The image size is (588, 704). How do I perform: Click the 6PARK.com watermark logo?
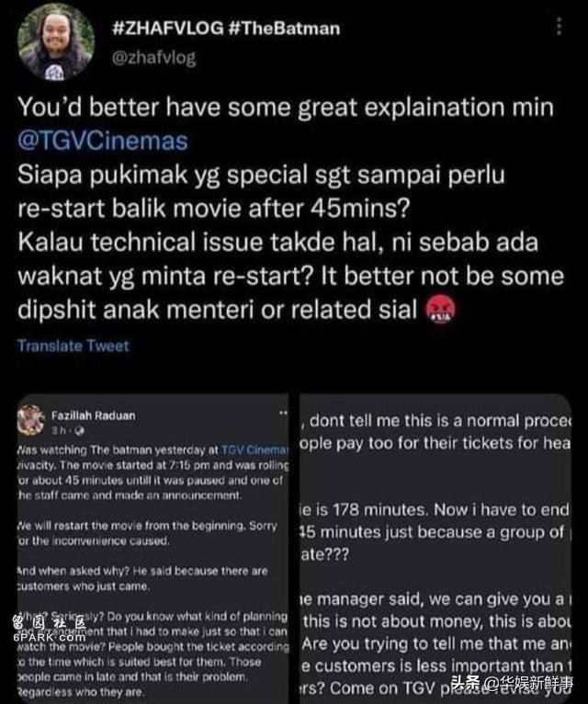click(49, 629)
